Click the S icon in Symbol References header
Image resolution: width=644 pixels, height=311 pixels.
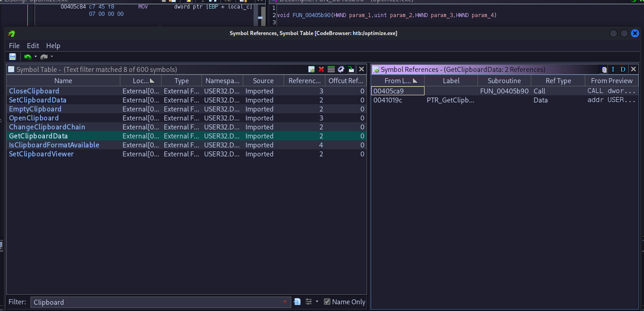point(604,69)
